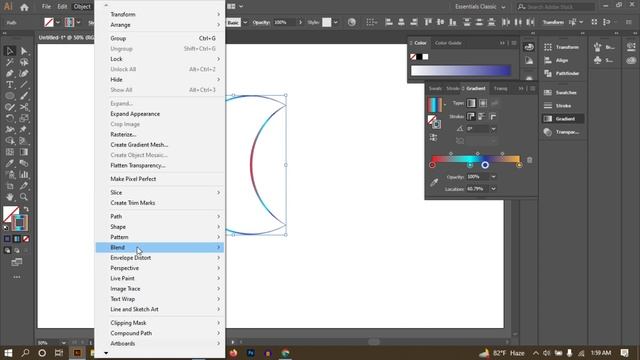Click the Change Screen Mode icon
The height and width of the screenshot is (360, 640).
click(x=17, y=262)
